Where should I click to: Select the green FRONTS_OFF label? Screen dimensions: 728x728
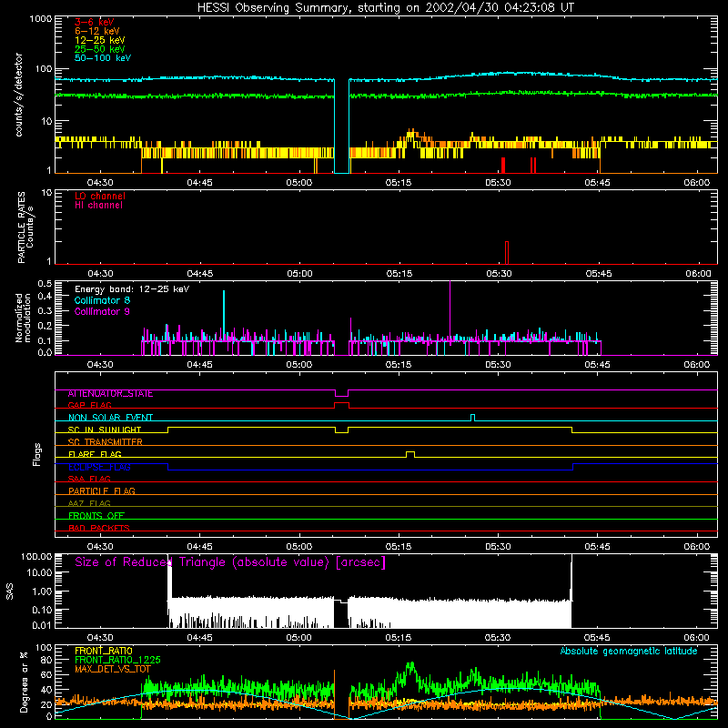96,515
